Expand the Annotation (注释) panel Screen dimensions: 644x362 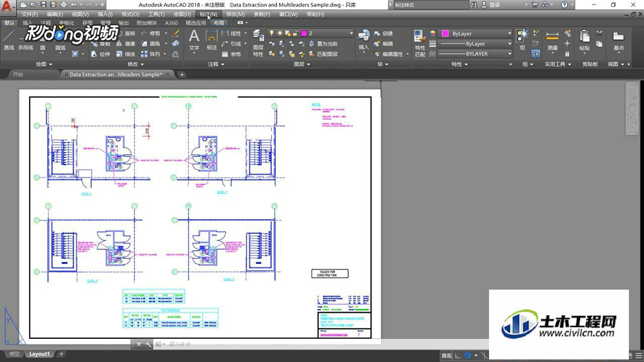(216, 64)
